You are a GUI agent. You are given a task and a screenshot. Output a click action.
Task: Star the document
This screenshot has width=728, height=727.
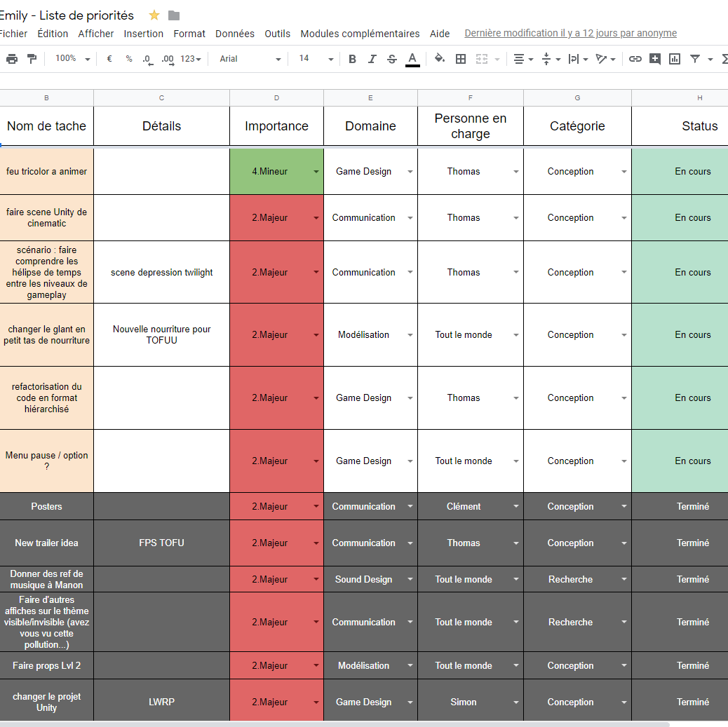(154, 15)
